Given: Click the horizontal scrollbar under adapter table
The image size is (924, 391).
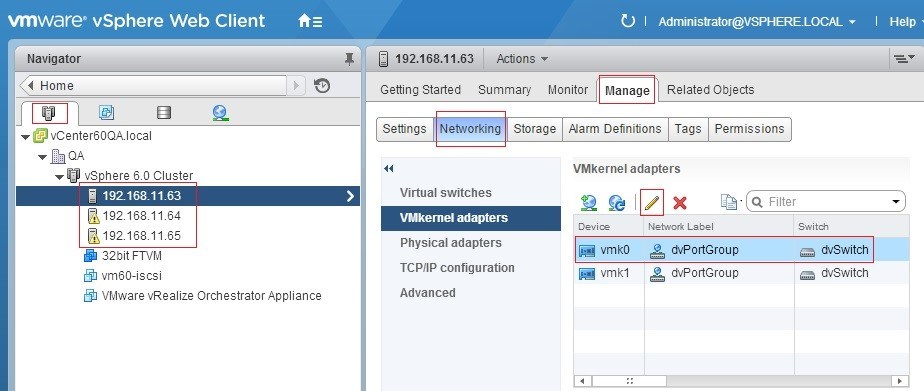Looking at the screenshot, I should [x=629, y=381].
